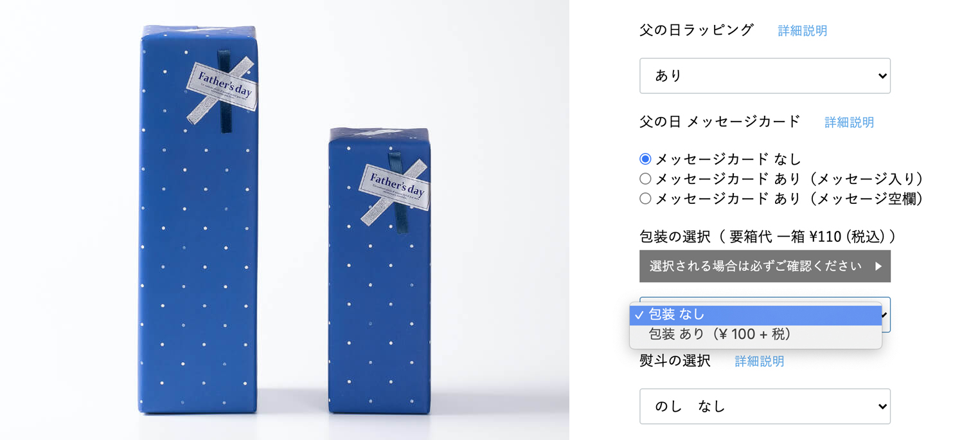980x440 pixels.
Task: Open the のし なし dropdown
Action: click(x=765, y=407)
